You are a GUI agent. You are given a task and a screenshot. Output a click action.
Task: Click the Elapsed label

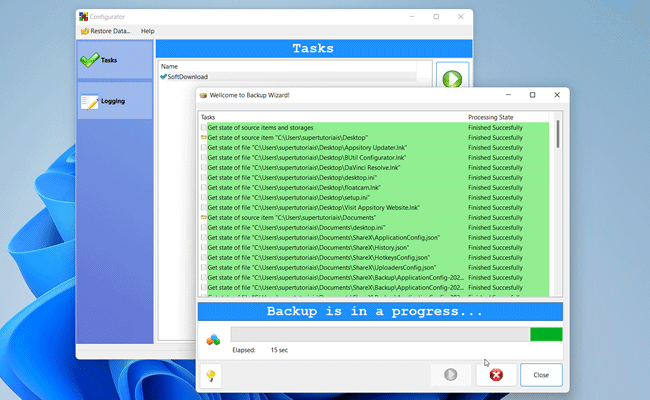pos(244,350)
